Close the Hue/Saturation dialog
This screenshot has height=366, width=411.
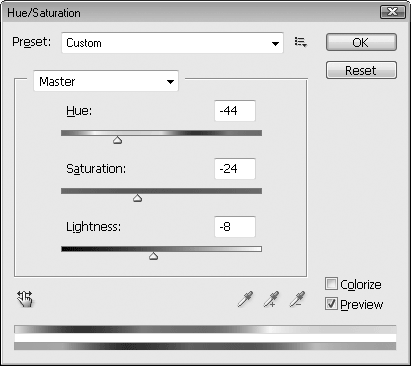393,12
